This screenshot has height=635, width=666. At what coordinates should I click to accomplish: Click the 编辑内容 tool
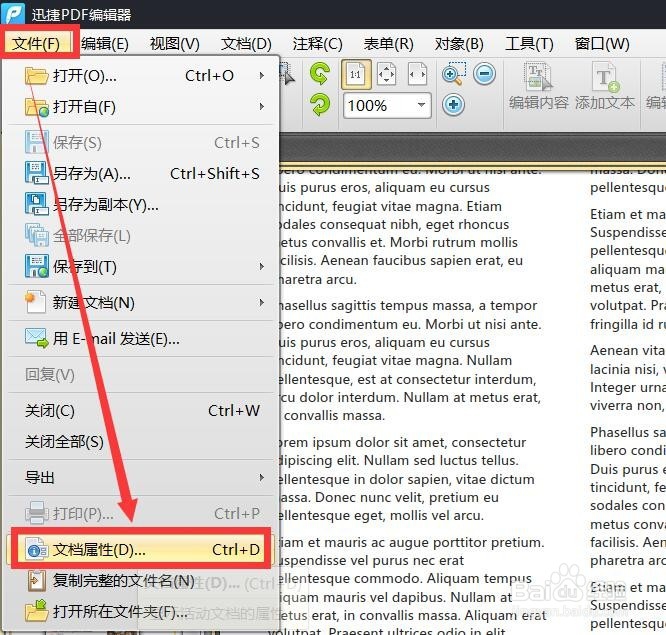click(x=538, y=87)
